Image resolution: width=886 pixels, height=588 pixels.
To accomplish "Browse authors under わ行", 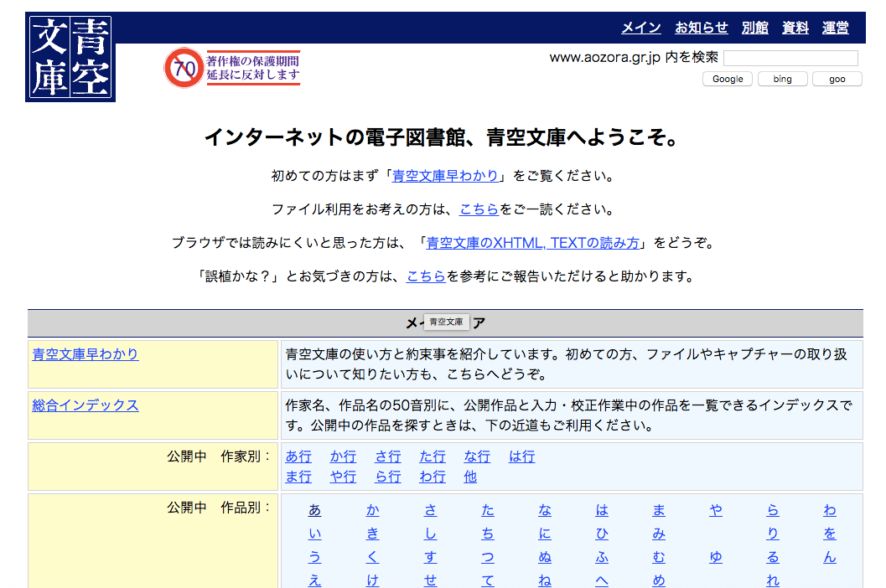I will tap(433, 477).
